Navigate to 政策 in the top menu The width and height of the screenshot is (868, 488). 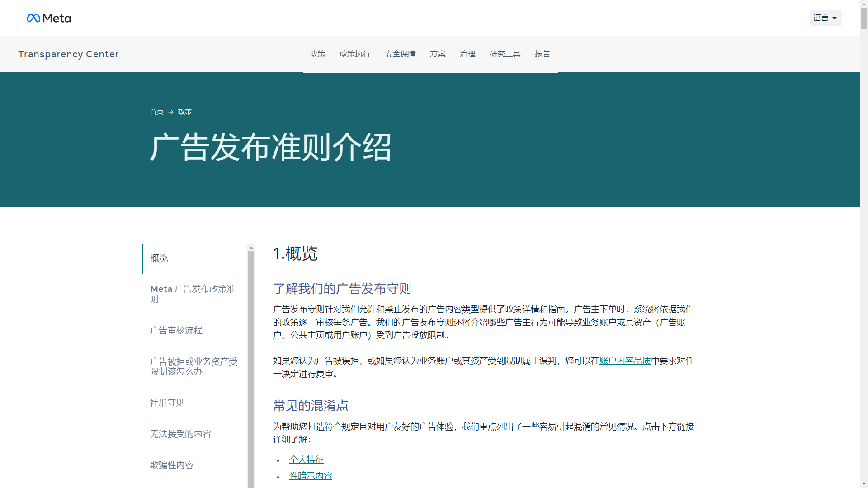[317, 54]
